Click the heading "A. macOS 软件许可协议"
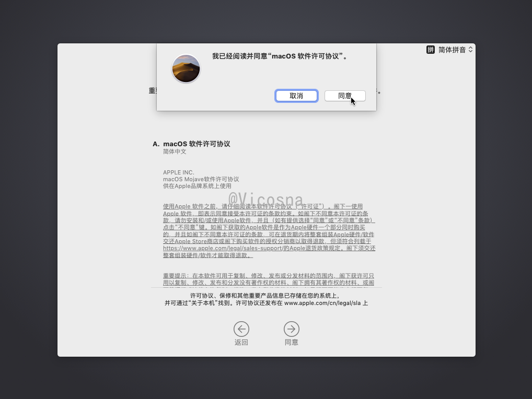 click(x=191, y=144)
